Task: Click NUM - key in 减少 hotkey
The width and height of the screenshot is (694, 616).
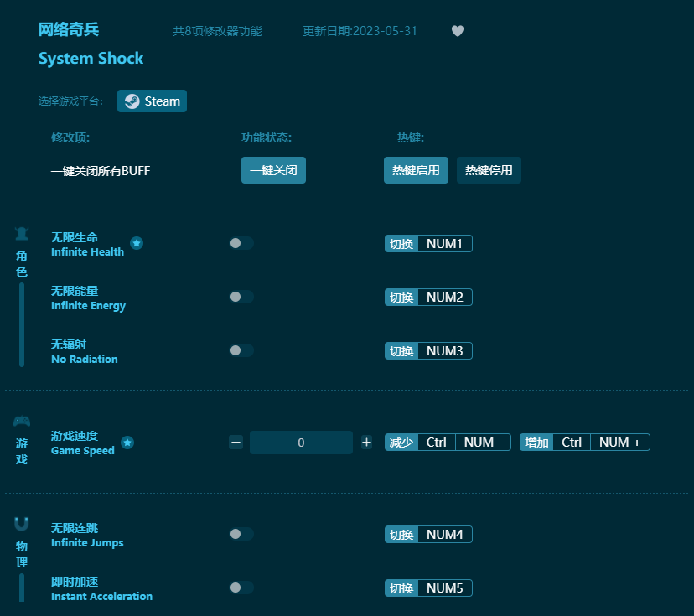Action: [483, 442]
